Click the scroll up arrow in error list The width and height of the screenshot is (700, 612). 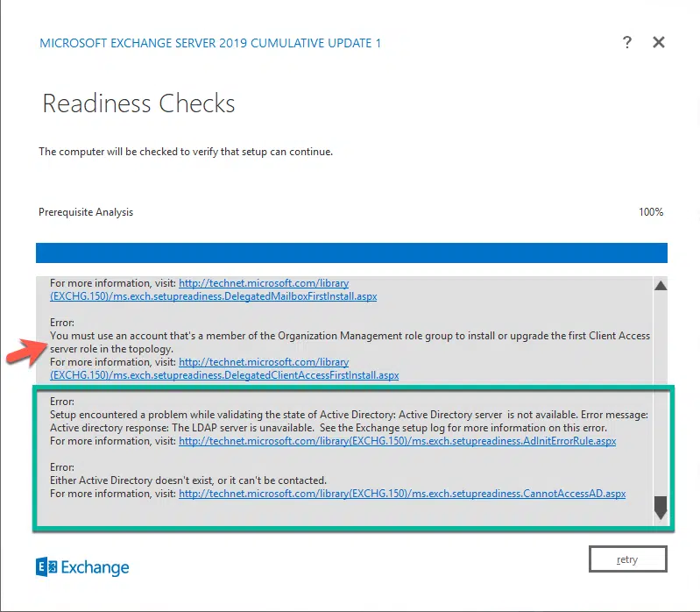(661, 286)
